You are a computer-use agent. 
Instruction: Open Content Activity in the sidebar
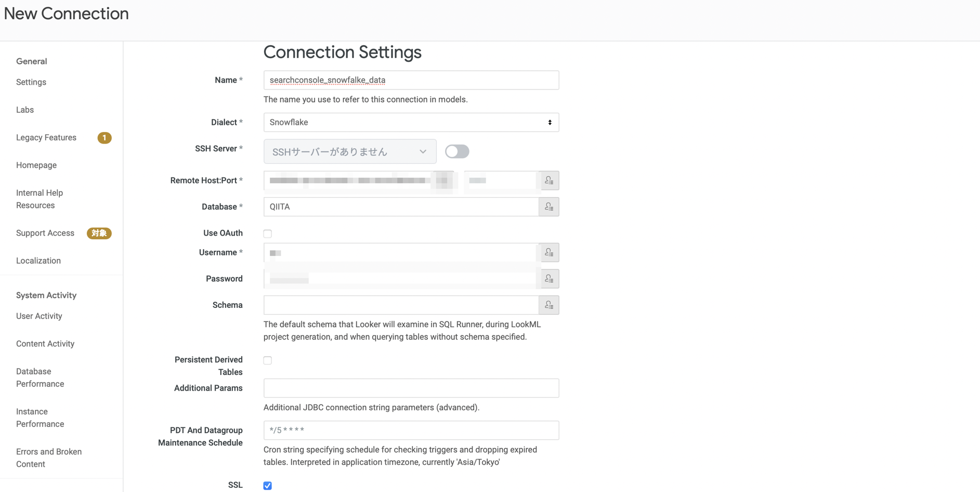(x=45, y=344)
